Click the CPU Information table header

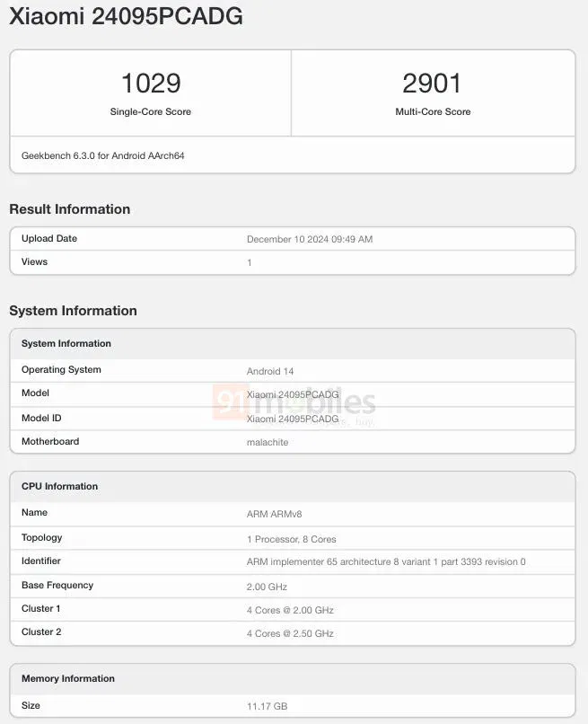(59, 486)
